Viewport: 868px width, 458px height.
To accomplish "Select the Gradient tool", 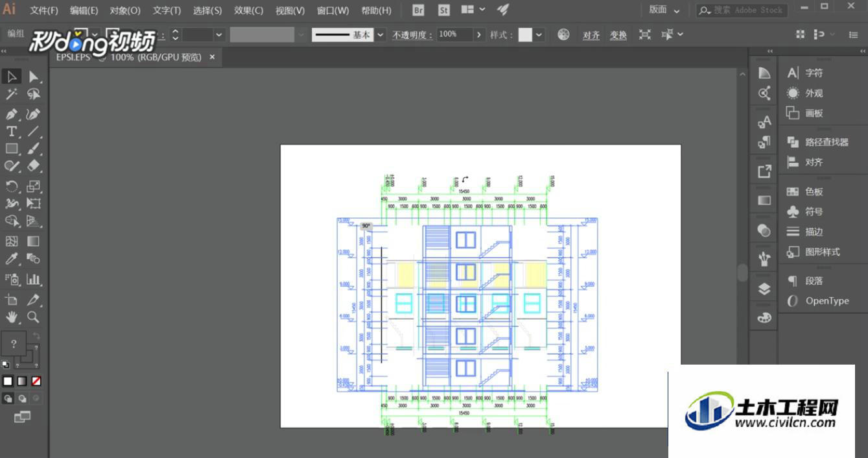I will click(34, 241).
